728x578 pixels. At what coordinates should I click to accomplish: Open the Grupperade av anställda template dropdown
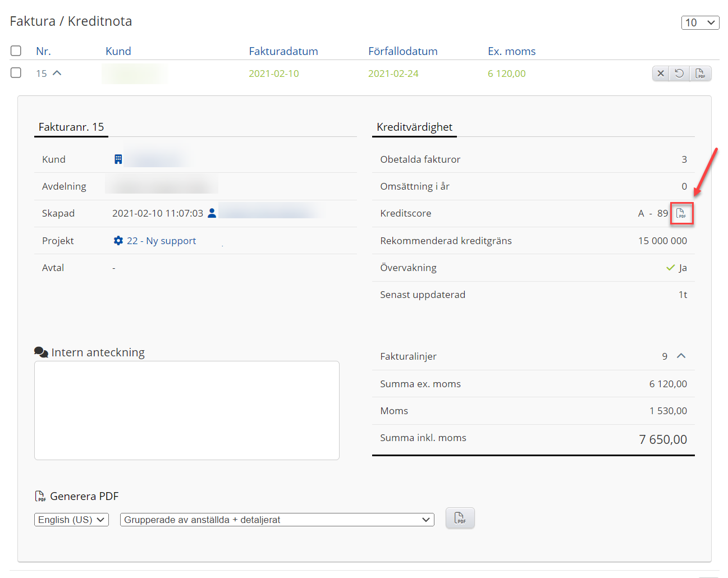277,520
